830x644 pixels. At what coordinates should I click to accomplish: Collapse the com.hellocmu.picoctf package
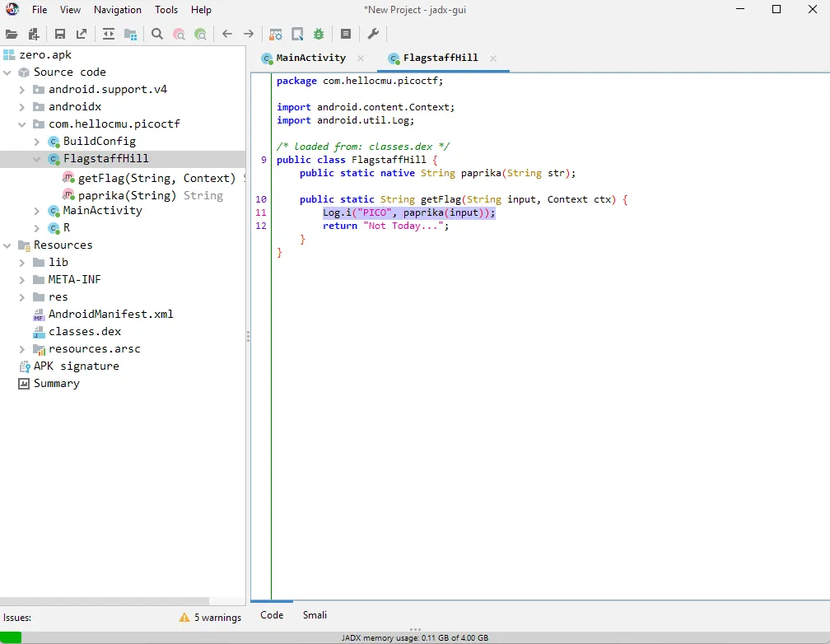pyautogui.click(x=21, y=124)
